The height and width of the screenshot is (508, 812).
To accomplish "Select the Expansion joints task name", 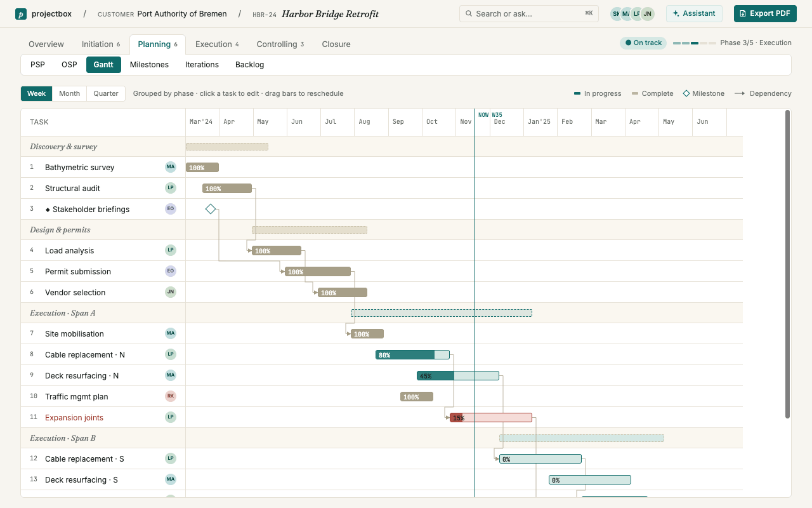I will click(74, 418).
